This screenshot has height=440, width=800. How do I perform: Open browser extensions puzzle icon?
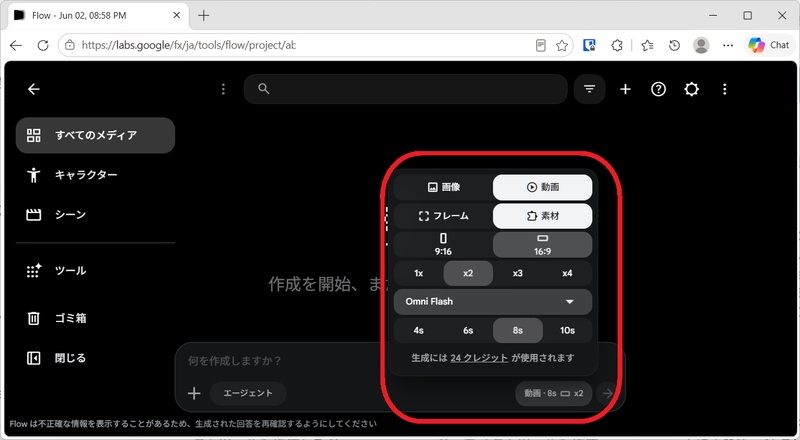click(617, 45)
